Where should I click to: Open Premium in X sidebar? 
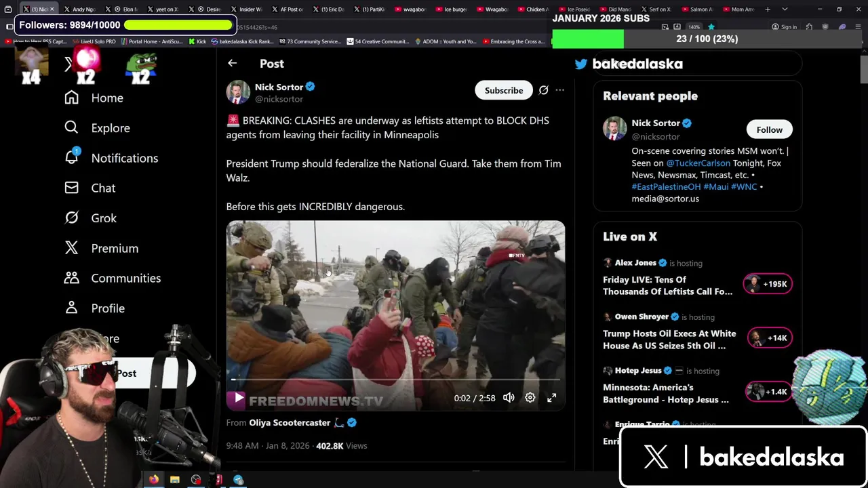[x=102, y=248]
